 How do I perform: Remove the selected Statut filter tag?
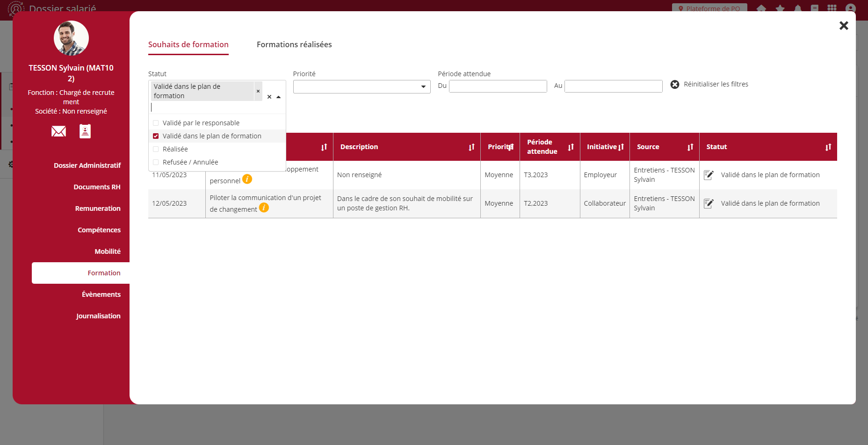point(258,91)
